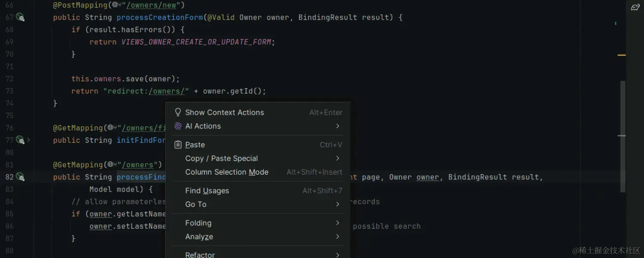This screenshot has width=644, height=258.
Task: Click the clipboard icon next to Paste
Action: [x=178, y=144]
